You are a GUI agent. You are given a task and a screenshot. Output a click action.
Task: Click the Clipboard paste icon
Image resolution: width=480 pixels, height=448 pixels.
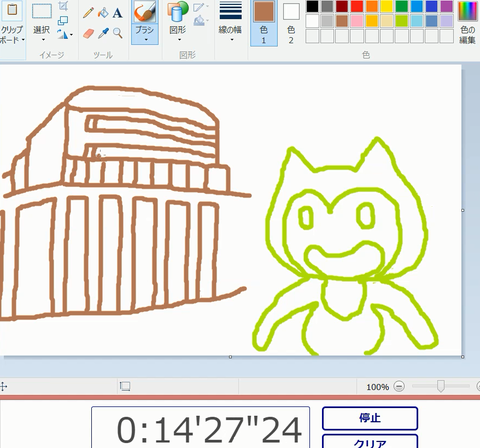point(12,11)
